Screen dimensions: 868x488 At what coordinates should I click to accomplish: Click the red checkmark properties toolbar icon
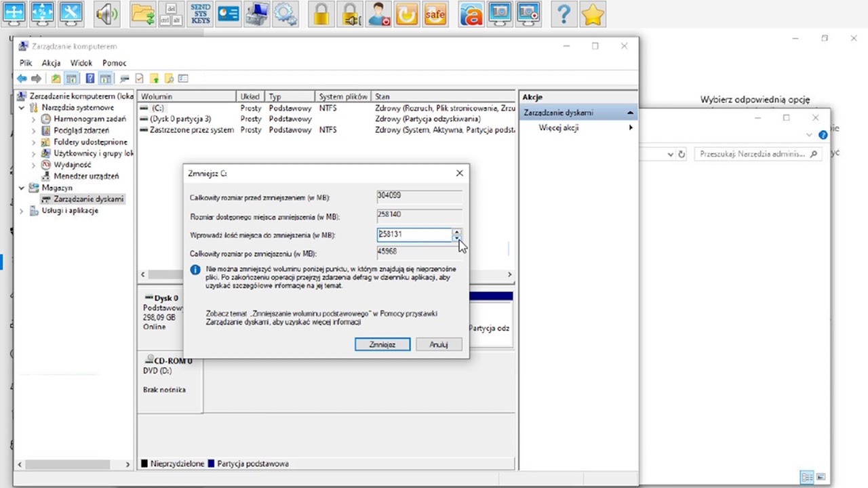point(139,79)
